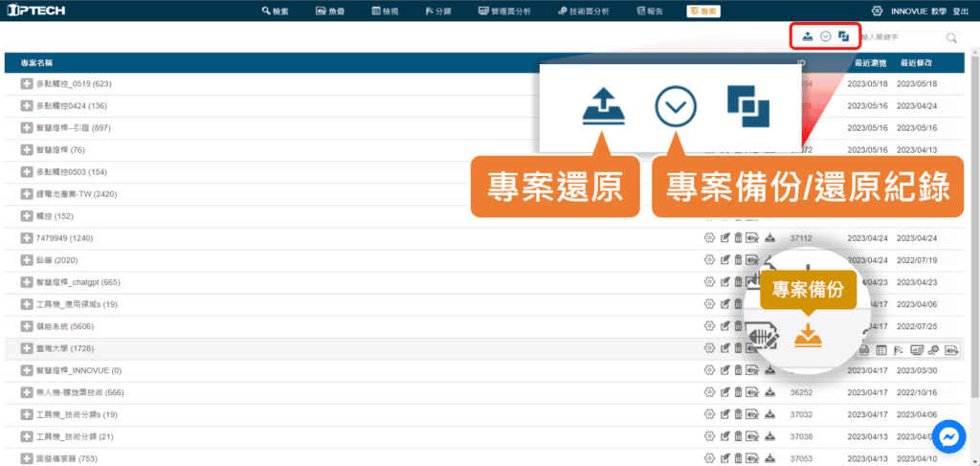Click the magnifier icon beside keyword field
The height and width of the screenshot is (466, 980).
(951, 38)
